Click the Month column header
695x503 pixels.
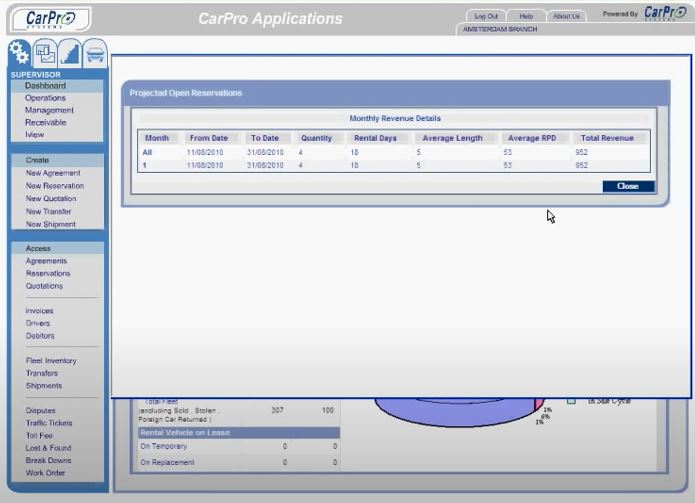157,138
